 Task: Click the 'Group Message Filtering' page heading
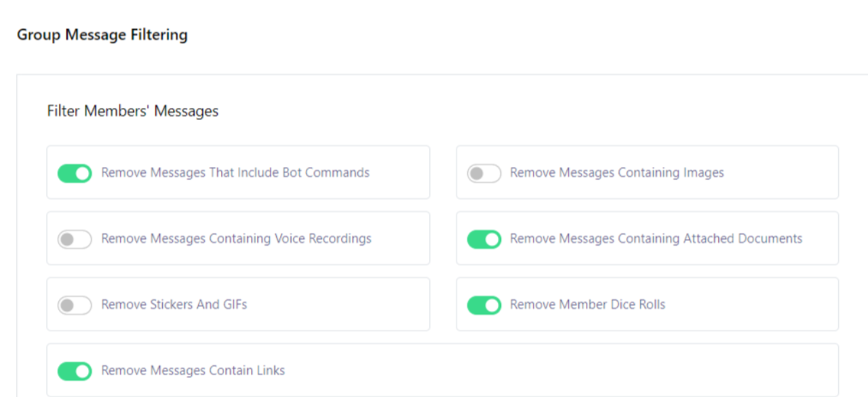point(102,35)
